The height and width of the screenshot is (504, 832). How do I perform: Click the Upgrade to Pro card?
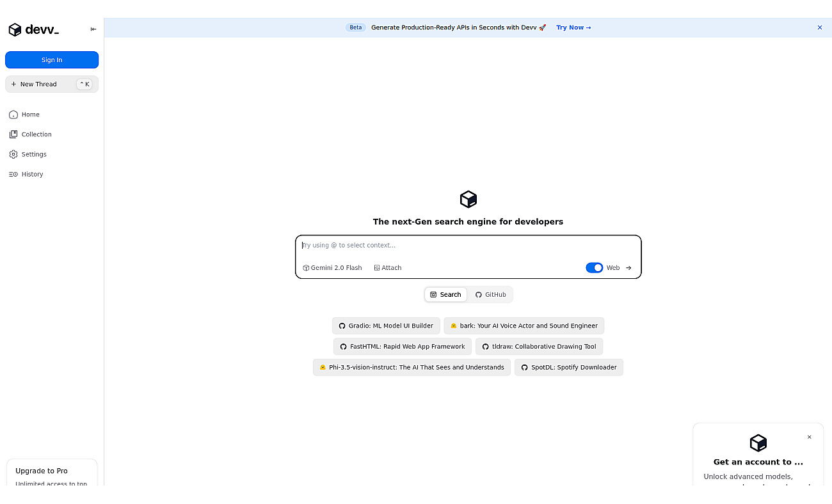[52, 473]
